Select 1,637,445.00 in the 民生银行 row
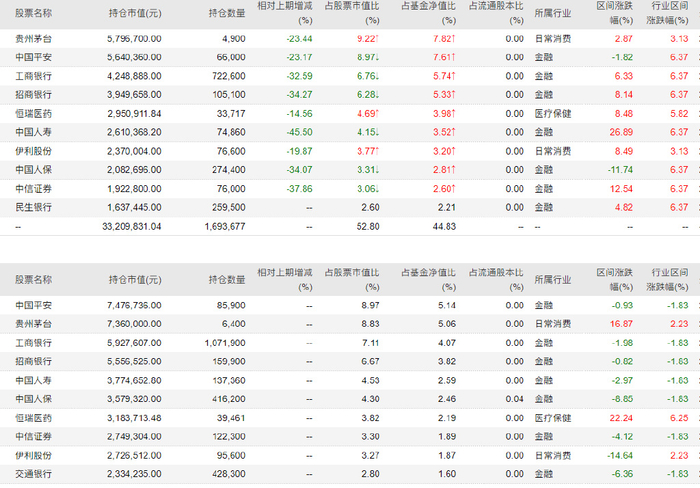 (134, 207)
